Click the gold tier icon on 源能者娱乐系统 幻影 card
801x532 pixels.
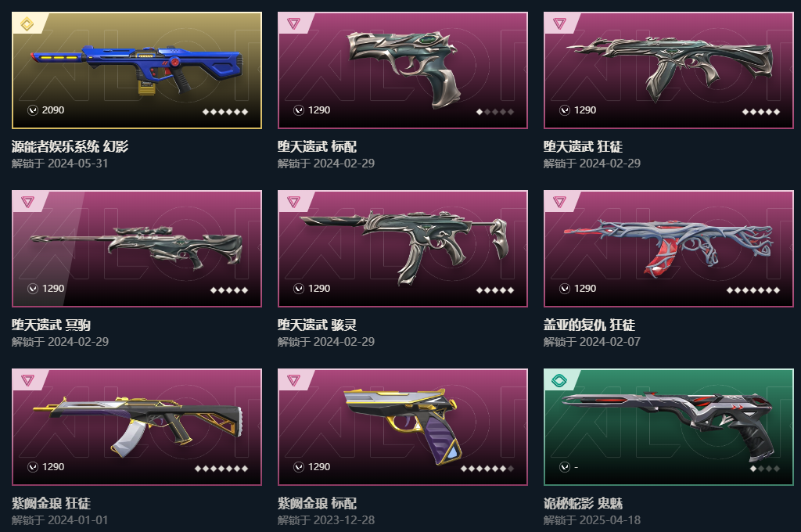(27, 23)
